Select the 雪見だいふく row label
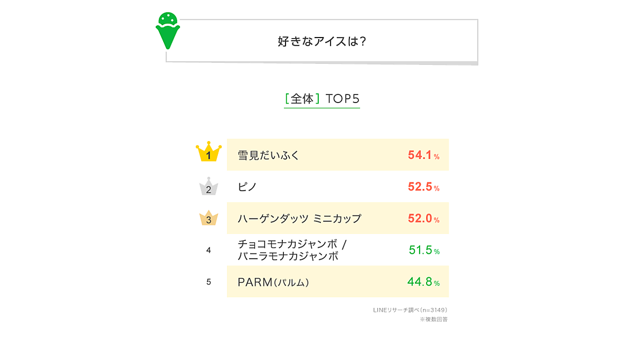 [x=268, y=155]
